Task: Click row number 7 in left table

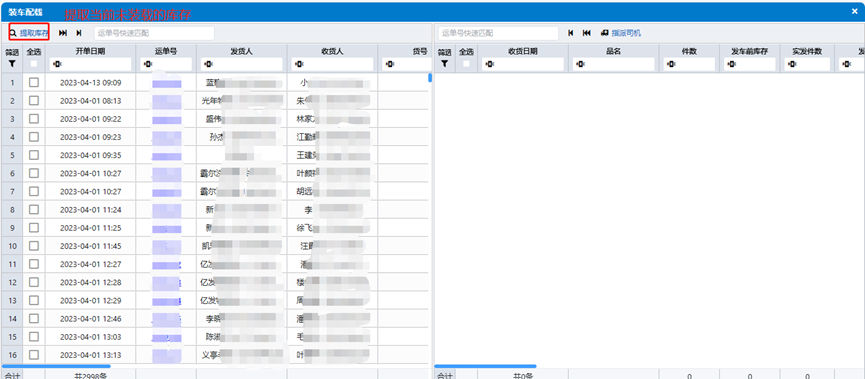Action: pyautogui.click(x=12, y=191)
